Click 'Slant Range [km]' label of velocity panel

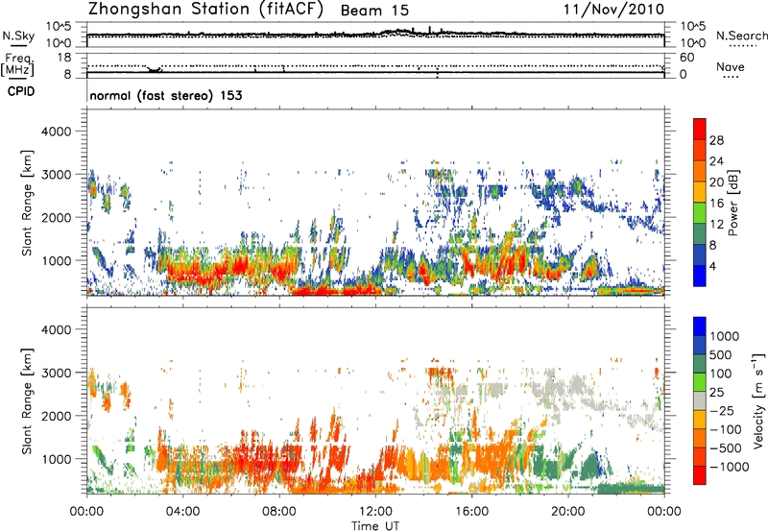pos(27,400)
